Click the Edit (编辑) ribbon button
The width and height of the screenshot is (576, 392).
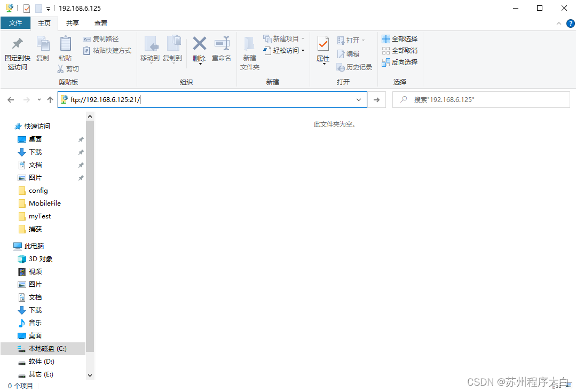(348, 53)
